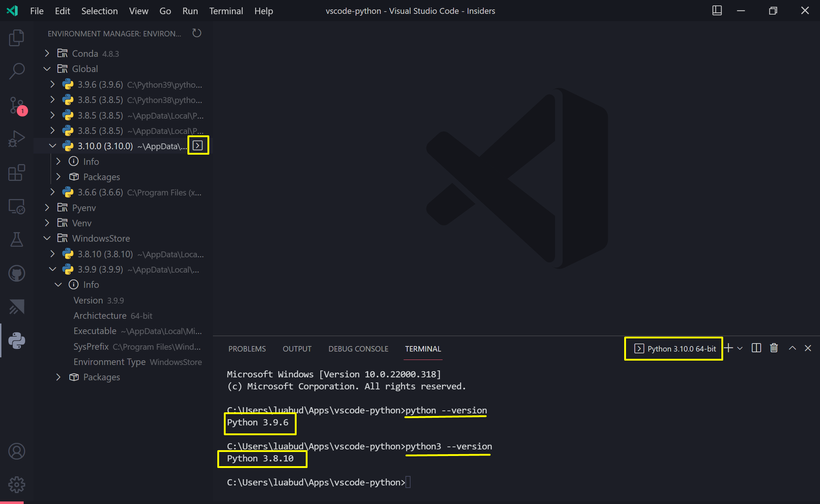
Task: Switch to the OUTPUT tab
Action: click(297, 349)
